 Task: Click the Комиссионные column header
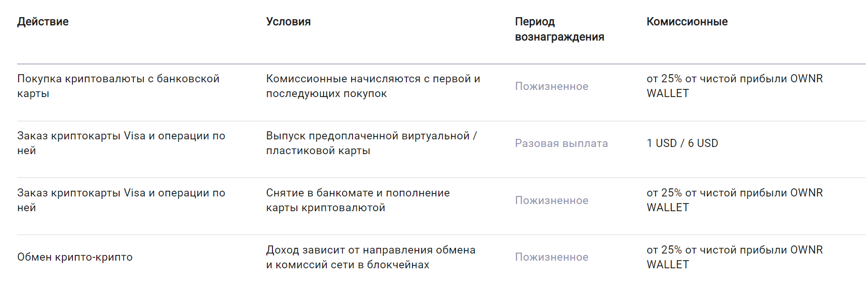point(687,22)
